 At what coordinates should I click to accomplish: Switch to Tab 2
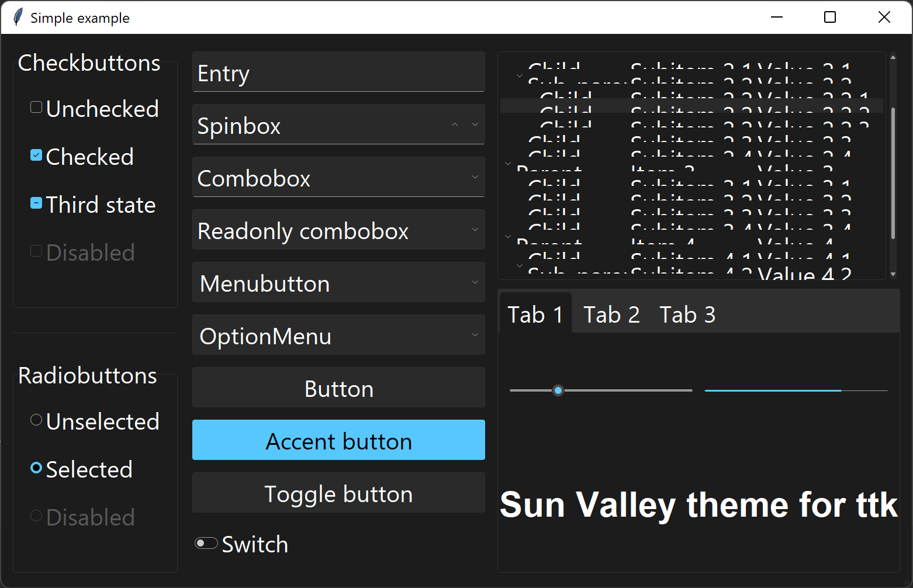[x=611, y=314]
